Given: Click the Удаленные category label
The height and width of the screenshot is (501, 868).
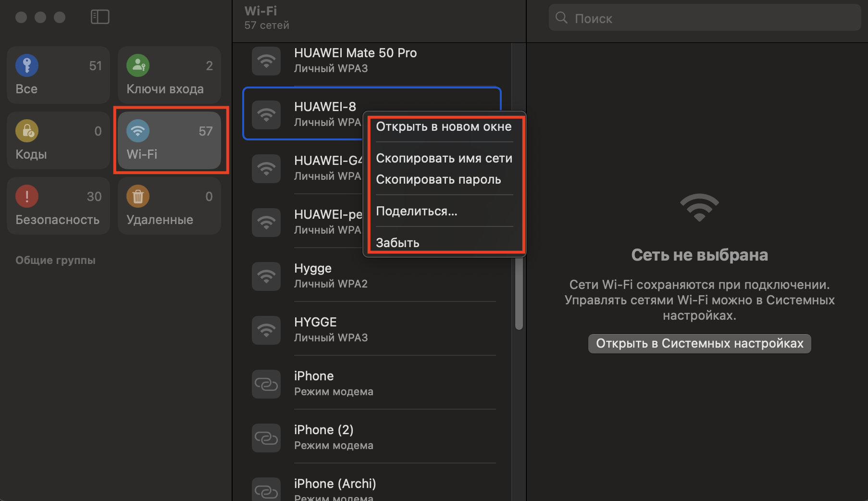Looking at the screenshot, I should [x=160, y=220].
